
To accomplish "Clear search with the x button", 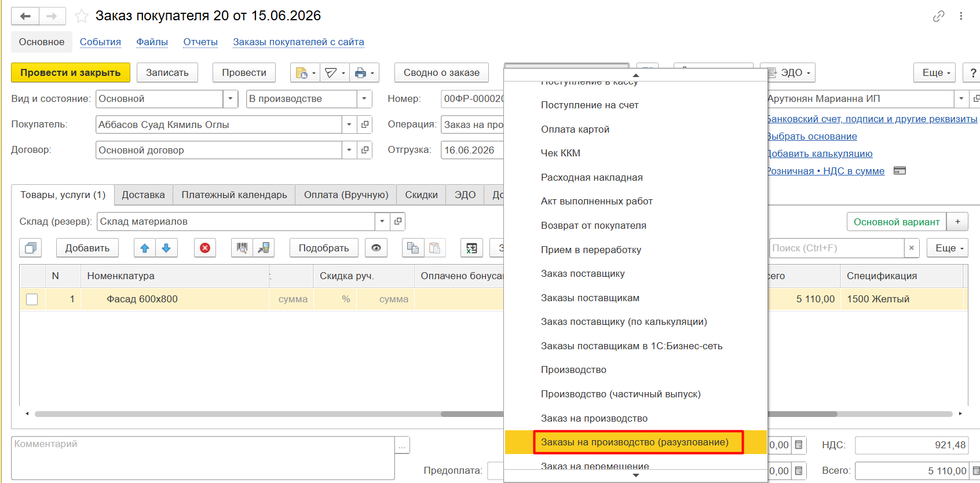I will click(912, 248).
